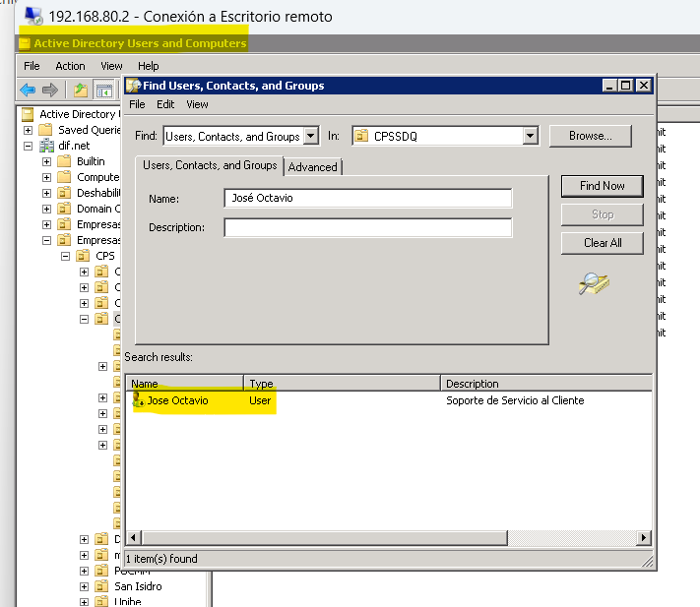Click the Jose Octavio user icon in results
The height and width of the screenshot is (607, 700).
click(x=139, y=400)
